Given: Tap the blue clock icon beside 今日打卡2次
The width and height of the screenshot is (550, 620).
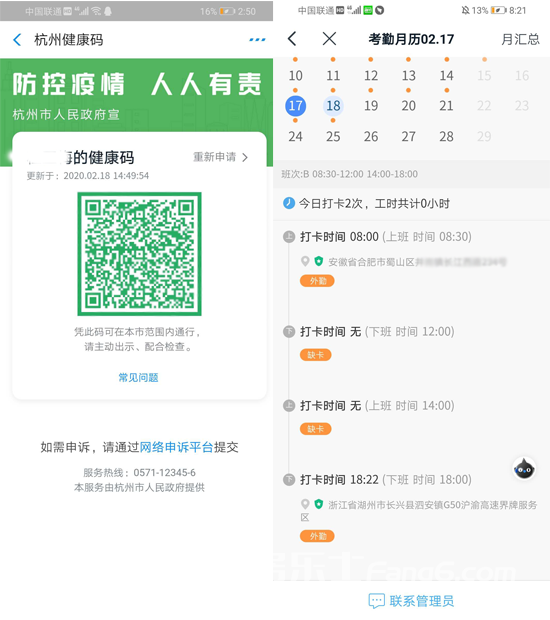Looking at the screenshot, I should 289,203.
